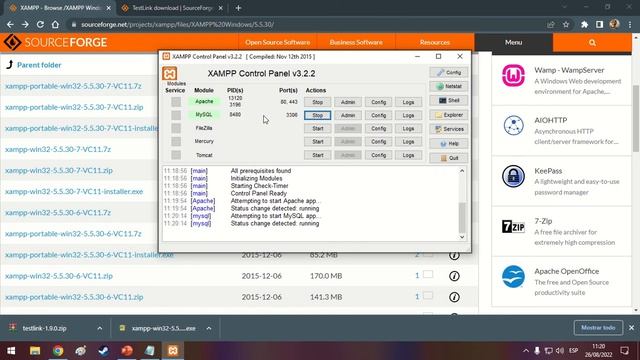Click XAMPP log scrollbar thumb

462,217
